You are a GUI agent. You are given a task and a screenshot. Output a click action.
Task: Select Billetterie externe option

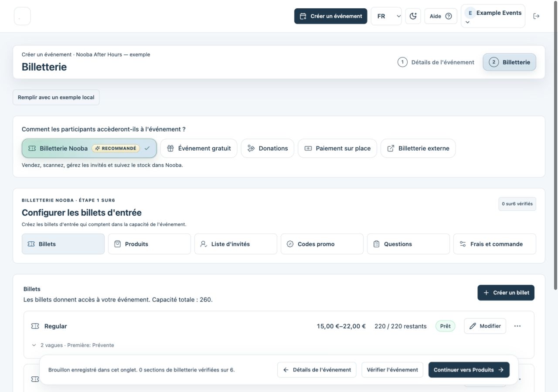pyautogui.click(x=418, y=149)
